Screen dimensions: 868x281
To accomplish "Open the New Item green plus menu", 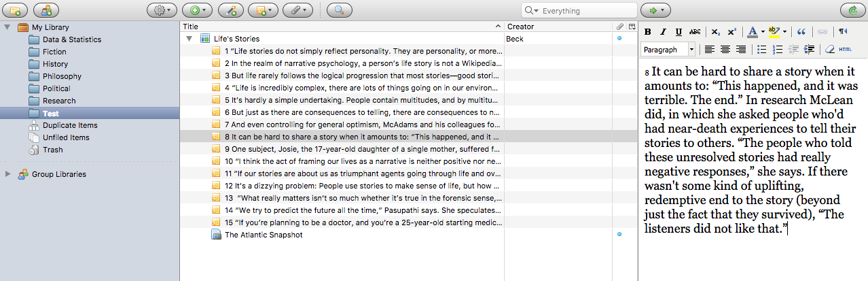I will click(x=198, y=10).
